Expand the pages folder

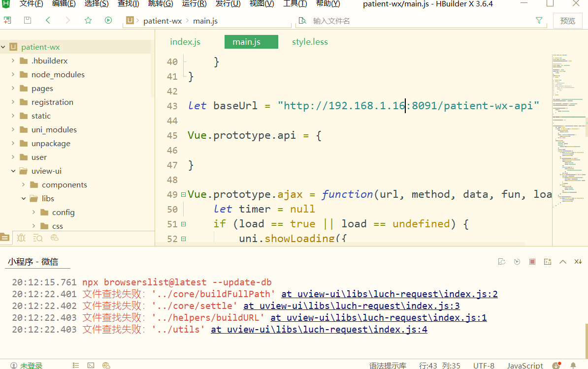(x=13, y=88)
